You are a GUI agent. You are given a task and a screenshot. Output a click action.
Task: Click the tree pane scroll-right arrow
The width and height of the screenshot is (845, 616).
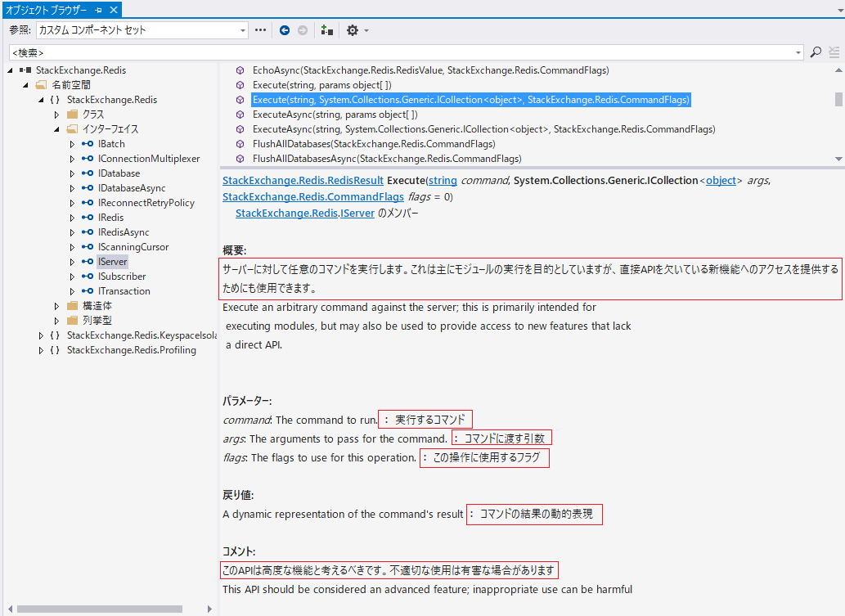pos(209,609)
